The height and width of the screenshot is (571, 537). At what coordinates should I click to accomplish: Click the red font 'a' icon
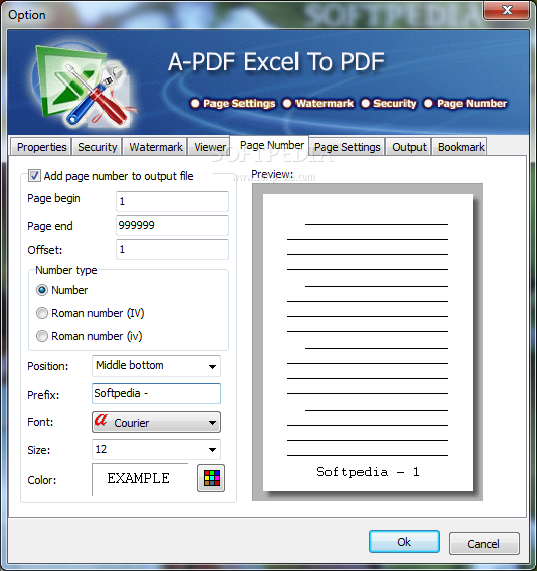101,421
